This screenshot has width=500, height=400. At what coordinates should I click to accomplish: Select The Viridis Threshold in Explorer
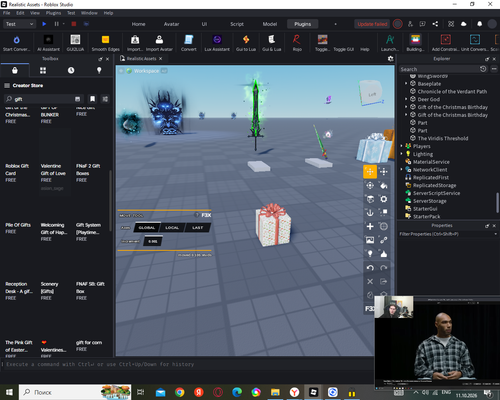pos(443,138)
